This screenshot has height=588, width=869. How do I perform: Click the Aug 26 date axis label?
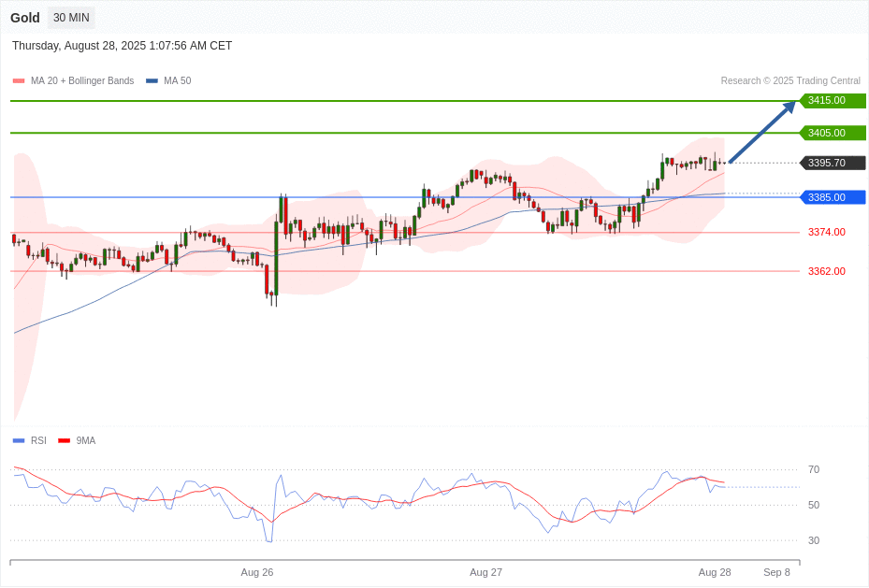257,572
